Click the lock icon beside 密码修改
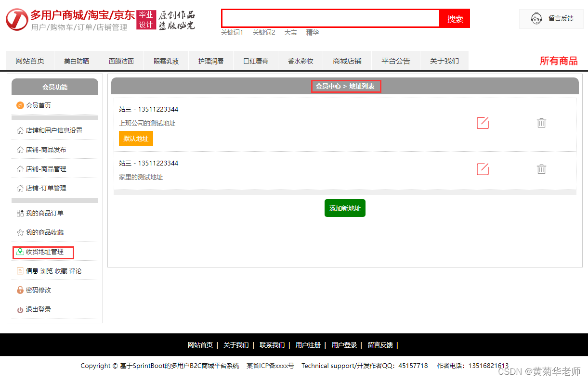 (x=19, y=290)
